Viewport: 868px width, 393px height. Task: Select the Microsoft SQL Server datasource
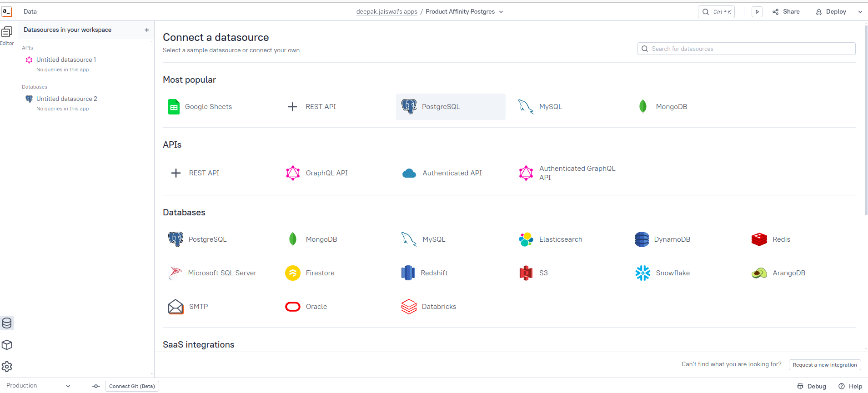point(212,273)
